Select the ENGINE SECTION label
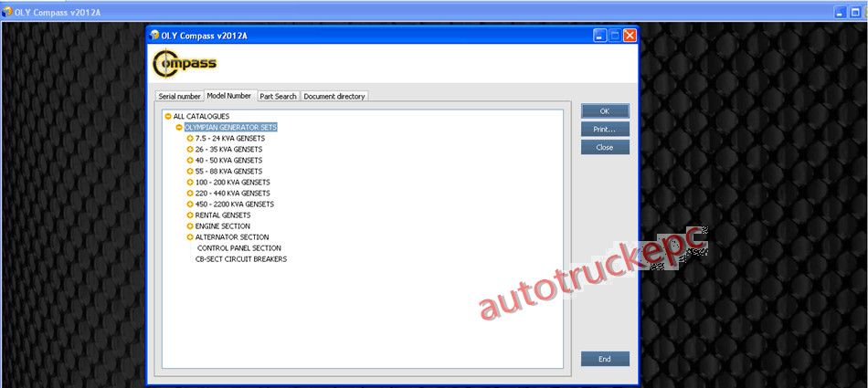Screen dimensions: 868x388 point(223,226)
